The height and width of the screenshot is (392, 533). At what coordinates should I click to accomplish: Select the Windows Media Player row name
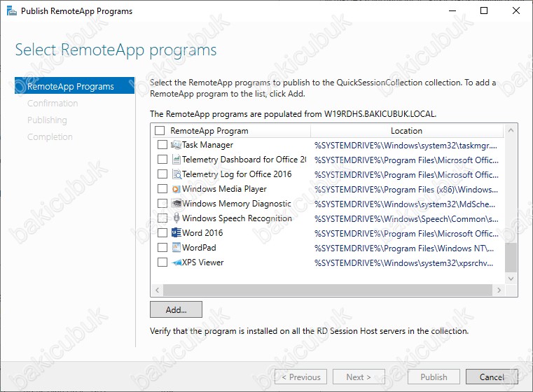tap(224, 189)
